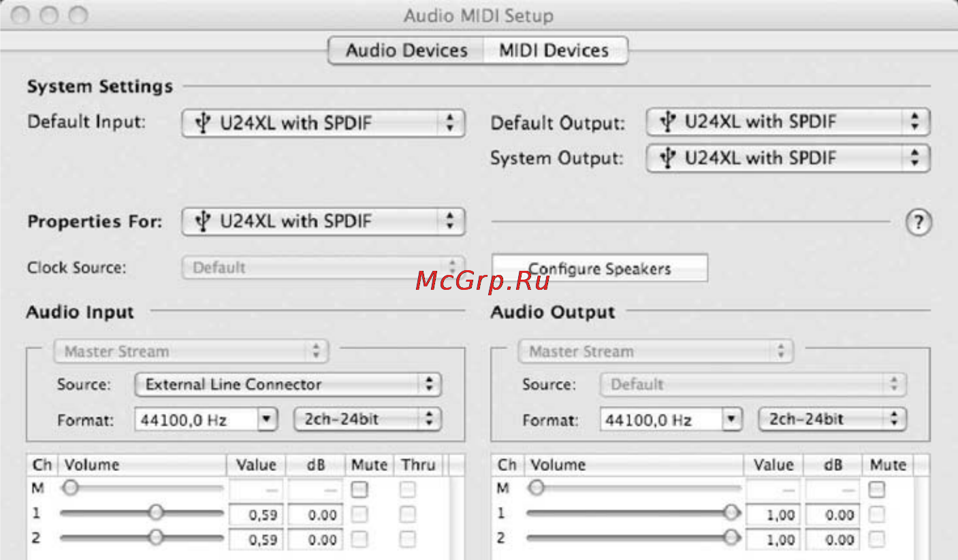Click Audio Output channel 2 dB field
The height and width of the screenshot is (560, 958).
click(x=832, y=540)
